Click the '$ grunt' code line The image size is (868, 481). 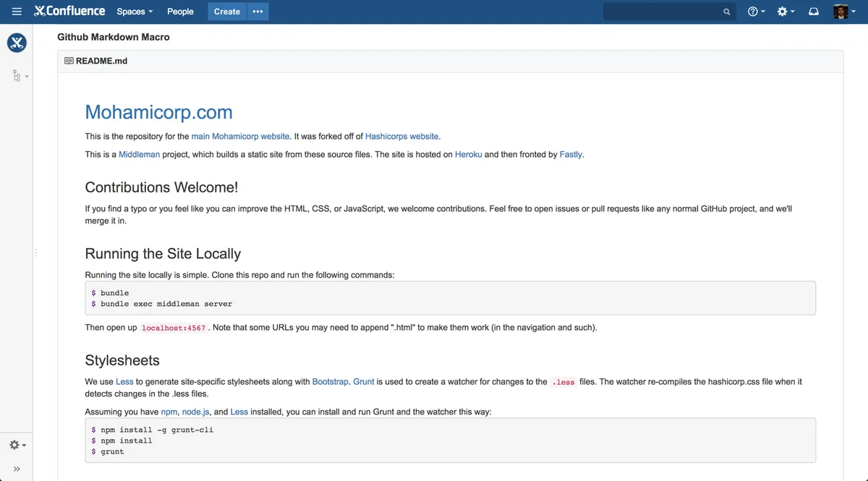tap(107, 451)
